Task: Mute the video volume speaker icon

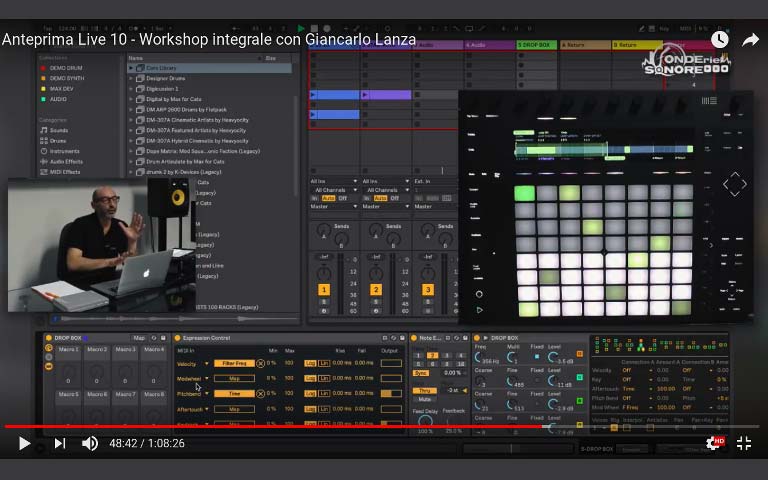Action: click(90, 443)
